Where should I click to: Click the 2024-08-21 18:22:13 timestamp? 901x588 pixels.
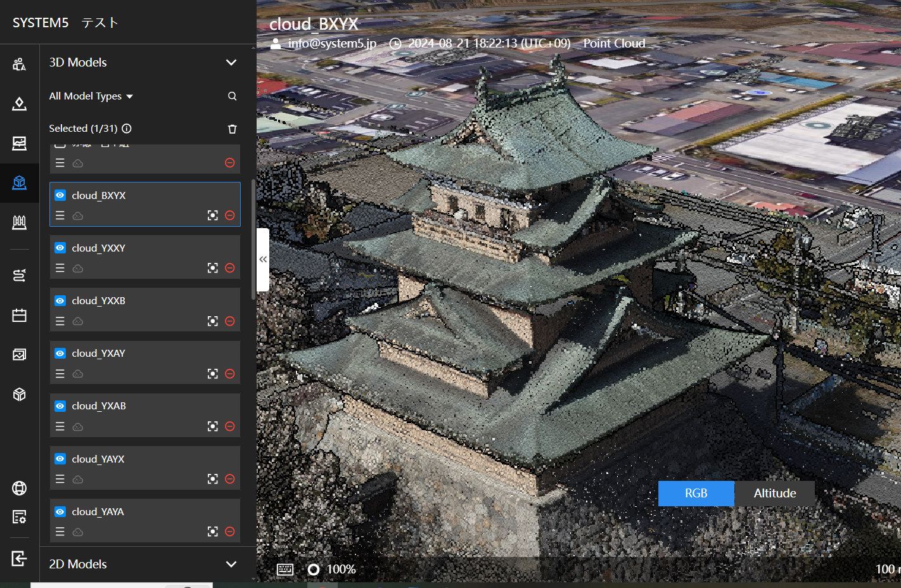coord(489,43)
